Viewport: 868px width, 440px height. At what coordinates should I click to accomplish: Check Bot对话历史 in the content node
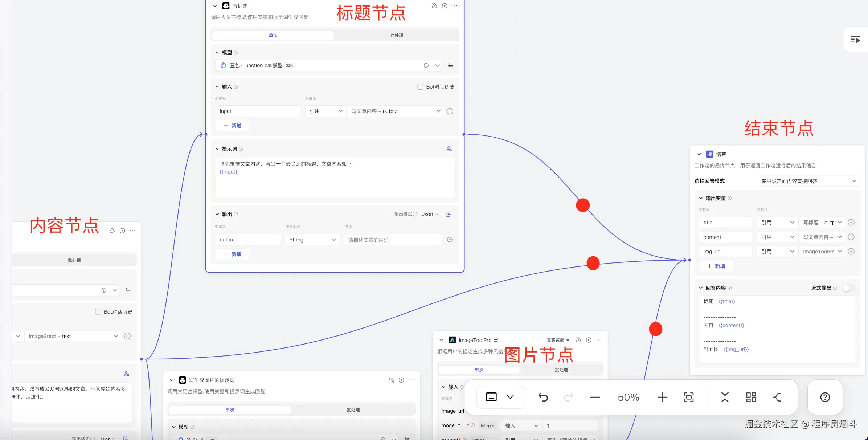[x=98, y=312]
